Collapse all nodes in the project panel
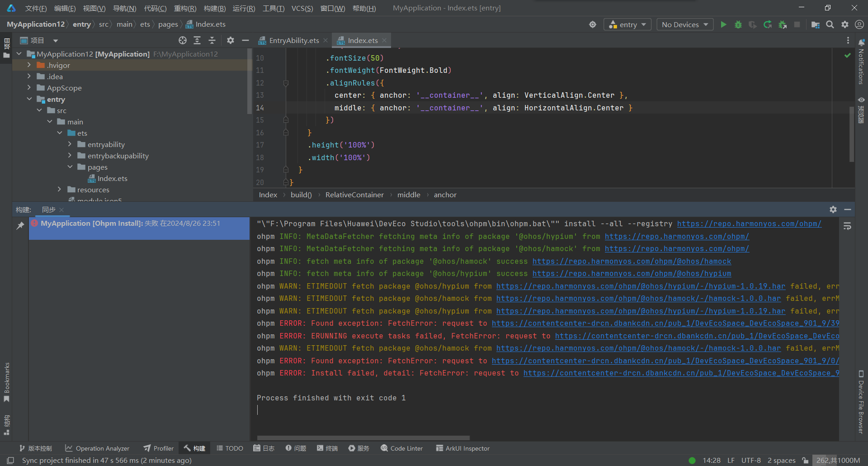This screenshot has width=868, height=466. point(212,40)
